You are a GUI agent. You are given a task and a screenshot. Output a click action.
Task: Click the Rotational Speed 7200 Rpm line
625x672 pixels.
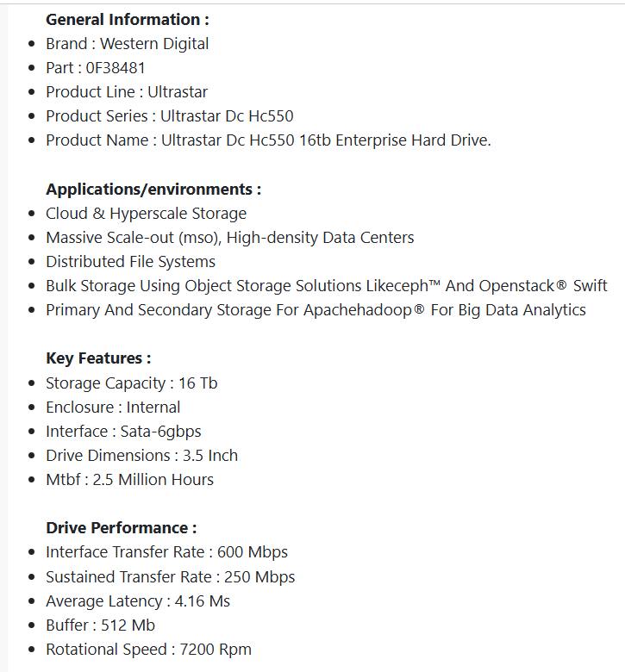(x=148, y=649)
